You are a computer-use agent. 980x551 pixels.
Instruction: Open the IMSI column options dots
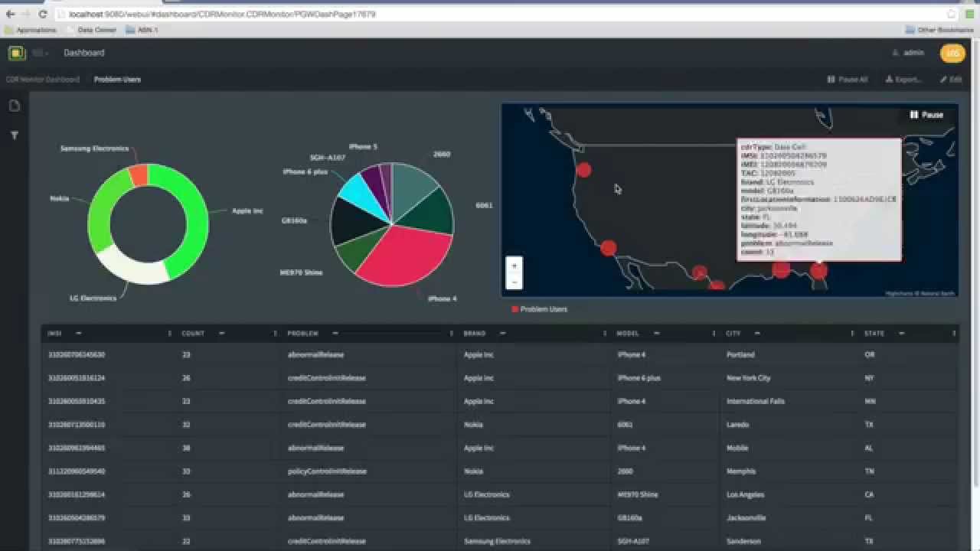[169, 334]
